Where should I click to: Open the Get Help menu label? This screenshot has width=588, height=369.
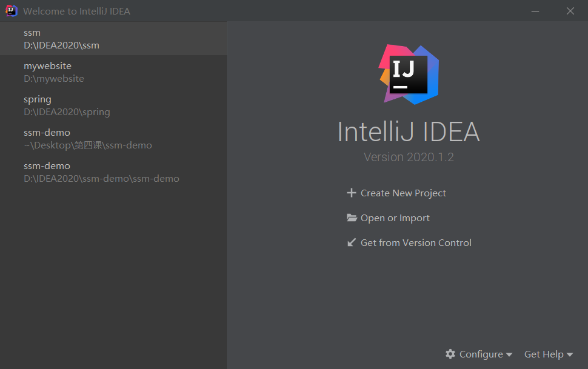coord(544,354)
